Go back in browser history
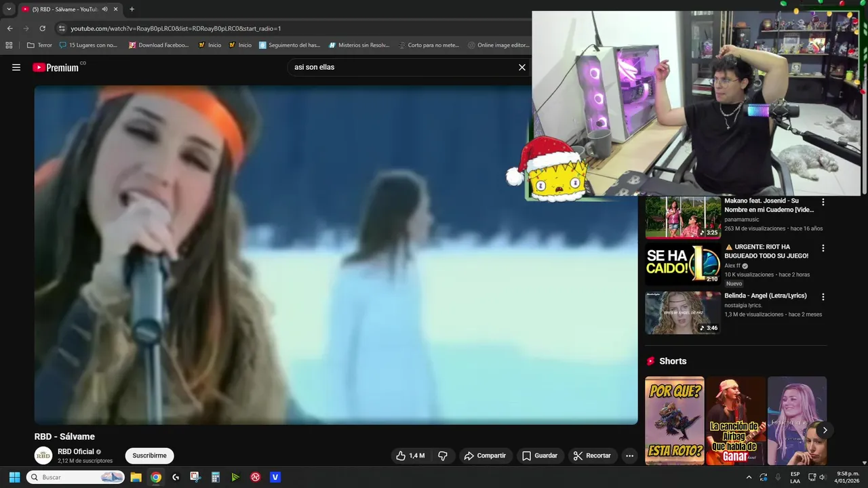868x488 pixels. tap(9, 28)
